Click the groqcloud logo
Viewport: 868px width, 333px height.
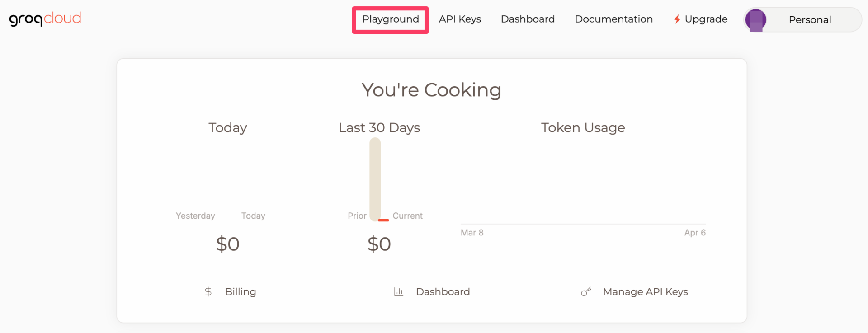[45, 19]
